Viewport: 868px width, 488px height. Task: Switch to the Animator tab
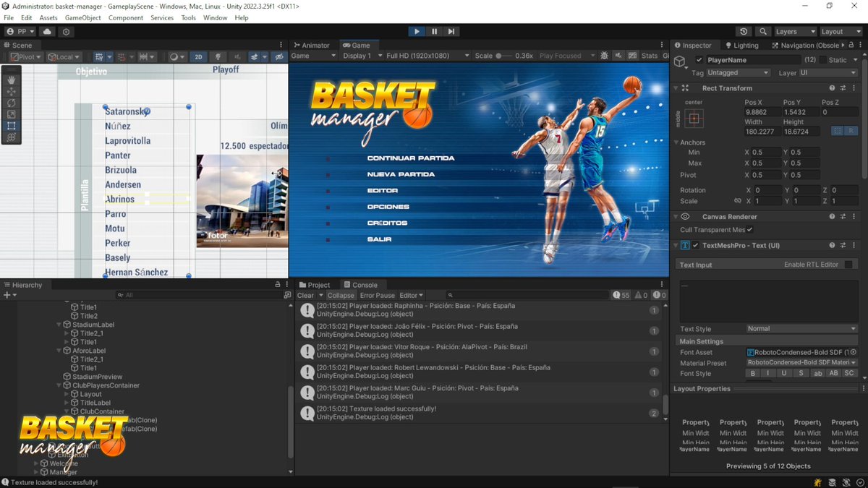click(x=313, y=45)
